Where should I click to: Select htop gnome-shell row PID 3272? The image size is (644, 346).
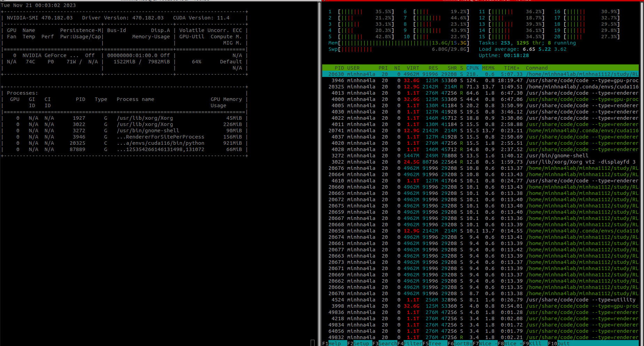pyautogui.click(x=481, y=156)
